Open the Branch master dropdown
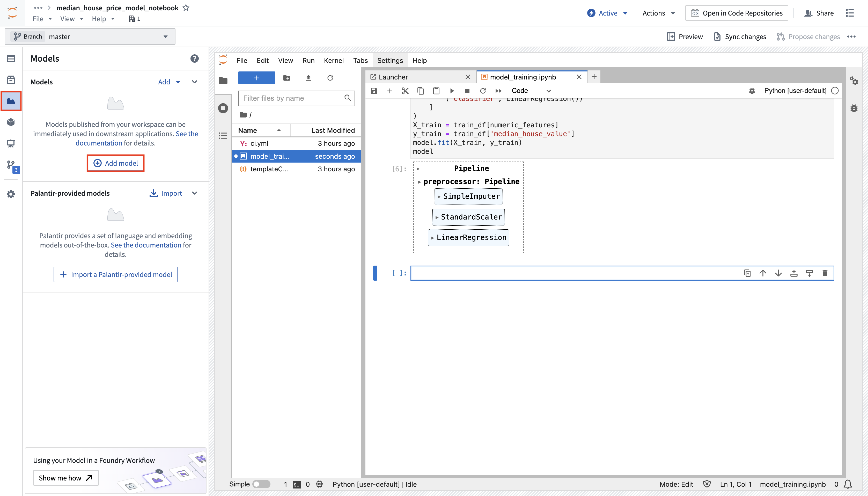This screenshot has height=496, width=868. (x=90, y=37)
